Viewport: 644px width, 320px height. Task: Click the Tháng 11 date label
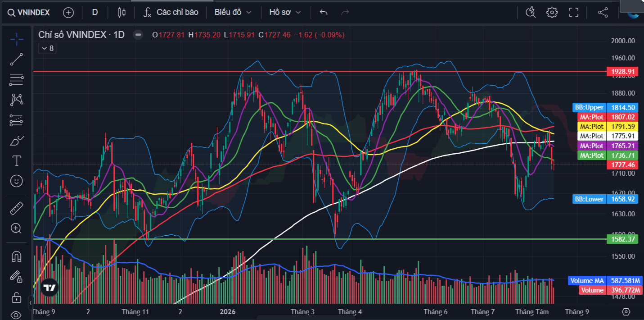tap(135, 311)
